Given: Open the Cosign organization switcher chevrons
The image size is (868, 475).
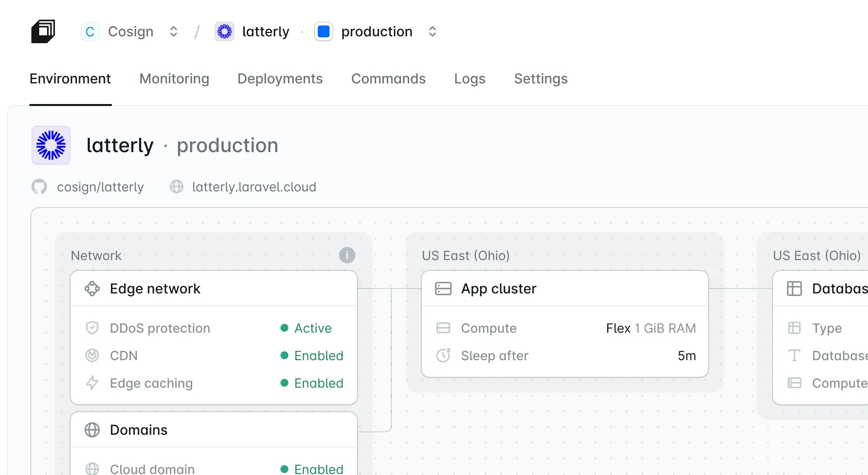Looking at the screenshot, I should pos(174,31).
